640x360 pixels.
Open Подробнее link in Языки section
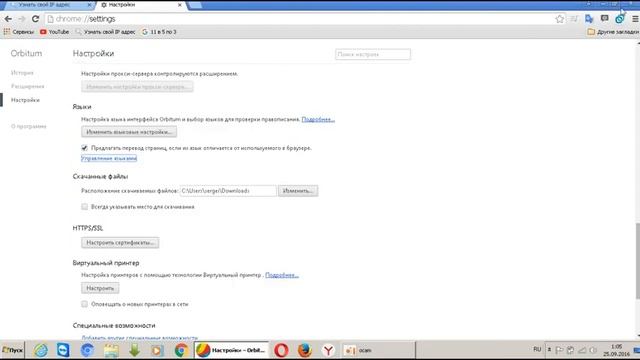coord(318,119)
